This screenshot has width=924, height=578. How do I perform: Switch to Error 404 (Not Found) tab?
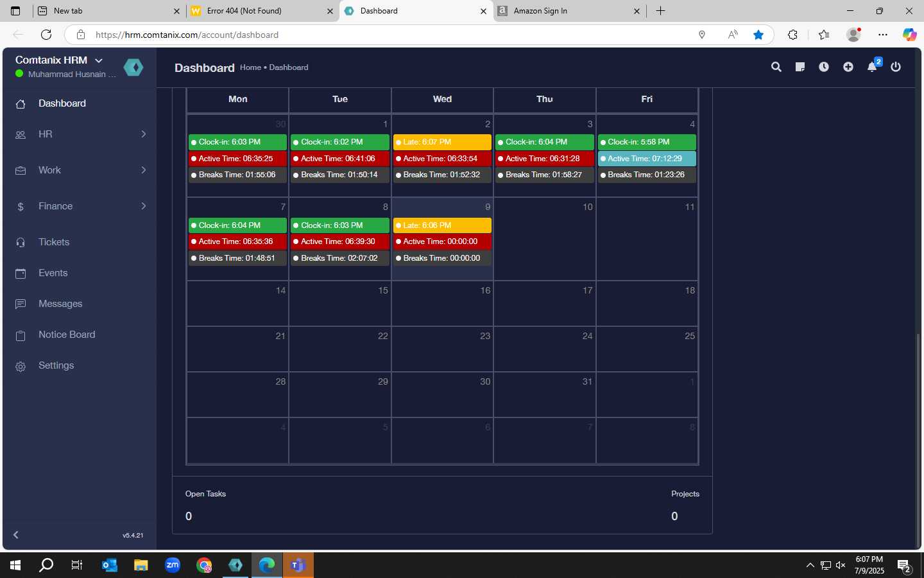(x=262, y=11)
